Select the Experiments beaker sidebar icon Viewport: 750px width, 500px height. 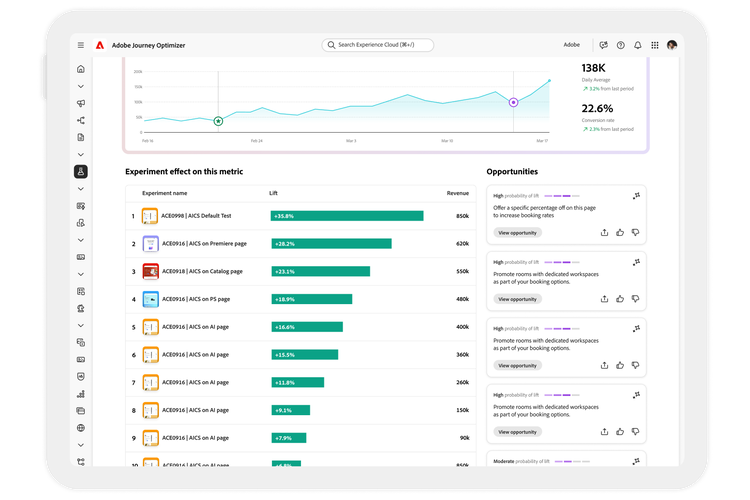pyautogui.click(x=81, y=171)
